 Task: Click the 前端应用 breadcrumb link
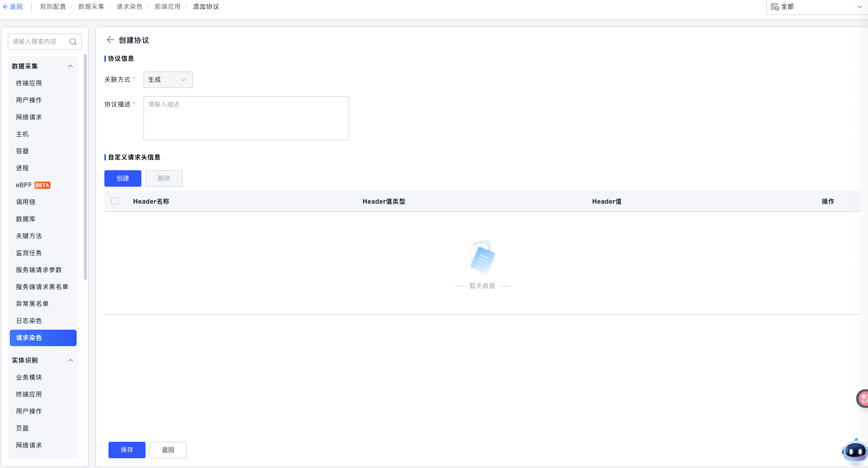click(x=168, y=7)
